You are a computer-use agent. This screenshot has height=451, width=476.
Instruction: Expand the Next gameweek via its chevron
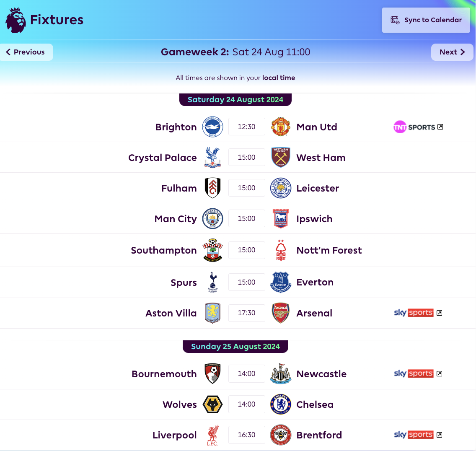462,52
